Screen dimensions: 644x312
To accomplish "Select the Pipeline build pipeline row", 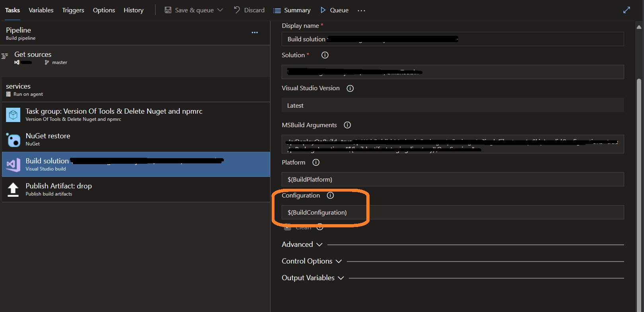I will coord(135,33).
